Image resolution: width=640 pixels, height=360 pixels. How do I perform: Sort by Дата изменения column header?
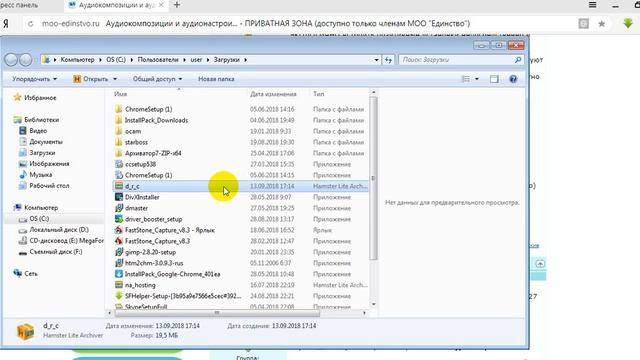click(273, 94)
